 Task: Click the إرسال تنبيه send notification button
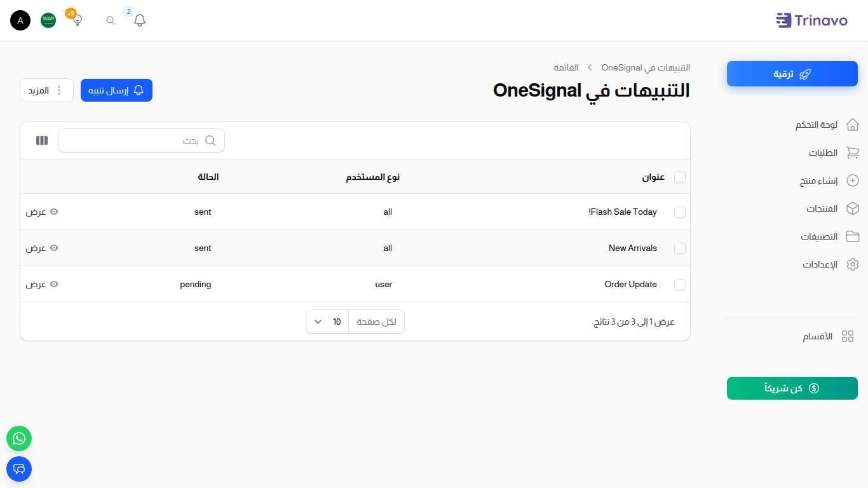(116, 90)
